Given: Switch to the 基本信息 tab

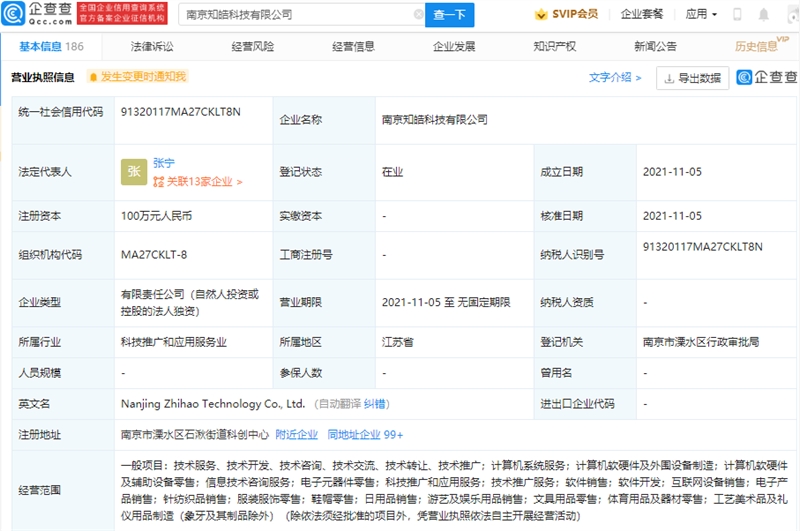Looking at the screenshot, I should pyautogui.click(x=52, y=46).
